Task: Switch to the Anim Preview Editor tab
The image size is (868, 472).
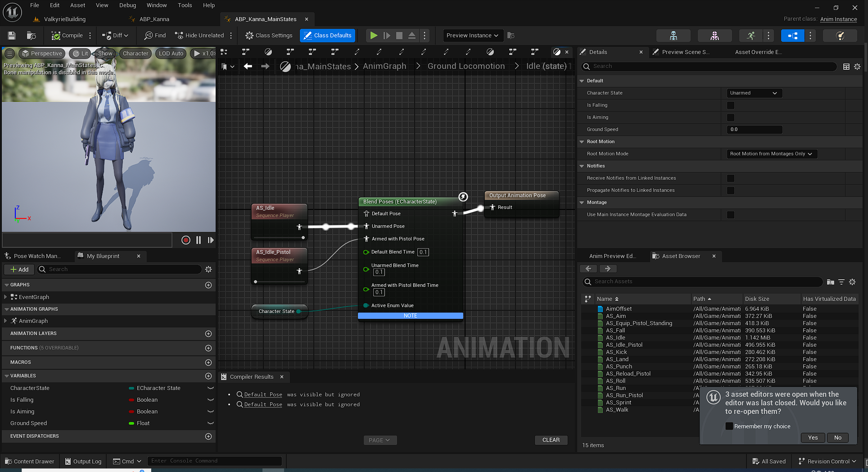Action: pyautogui.click(x=612, y=256)
